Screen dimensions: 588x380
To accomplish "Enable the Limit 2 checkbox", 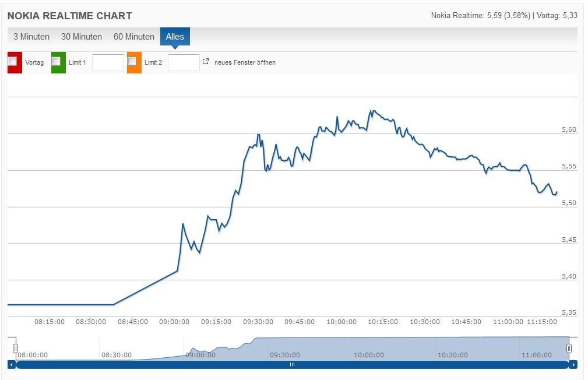I will (x=132, y=61).
